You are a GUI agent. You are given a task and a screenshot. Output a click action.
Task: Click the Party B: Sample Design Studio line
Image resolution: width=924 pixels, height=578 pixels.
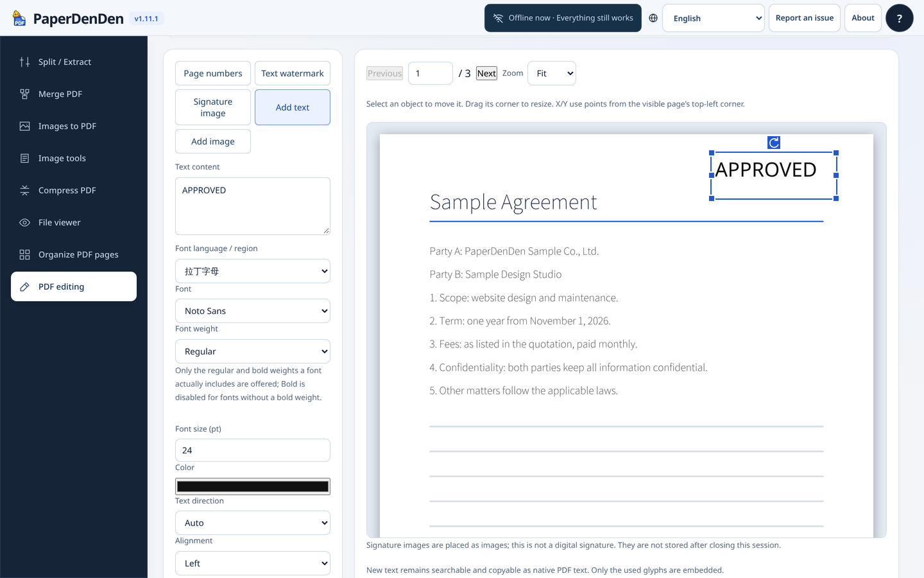(x=495, y=274)
